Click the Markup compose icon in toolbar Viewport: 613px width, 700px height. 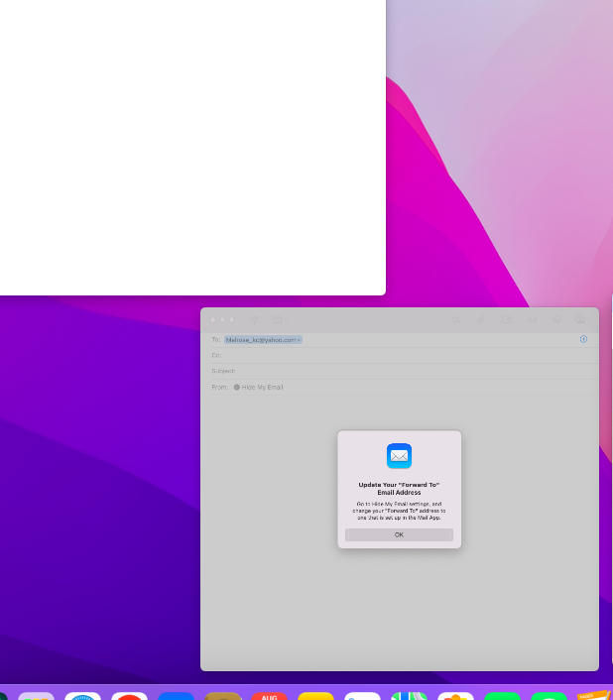pos(507,319)
